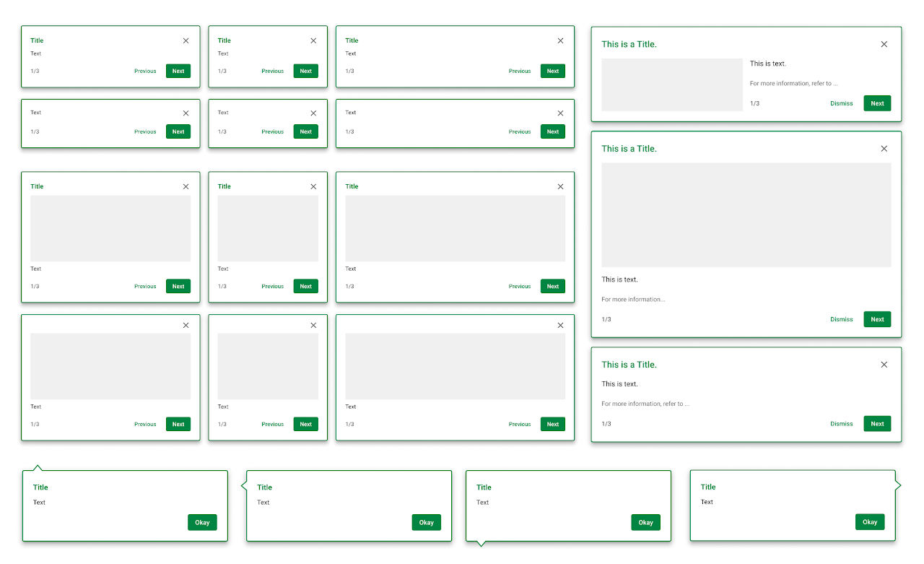Close the widest Title card containing an image

(x=560, y=186)
